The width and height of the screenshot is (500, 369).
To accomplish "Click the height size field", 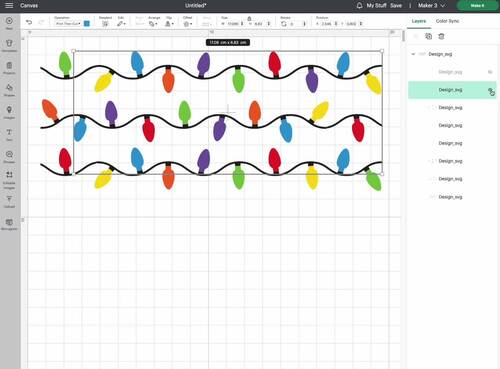I will pos(259,24).
